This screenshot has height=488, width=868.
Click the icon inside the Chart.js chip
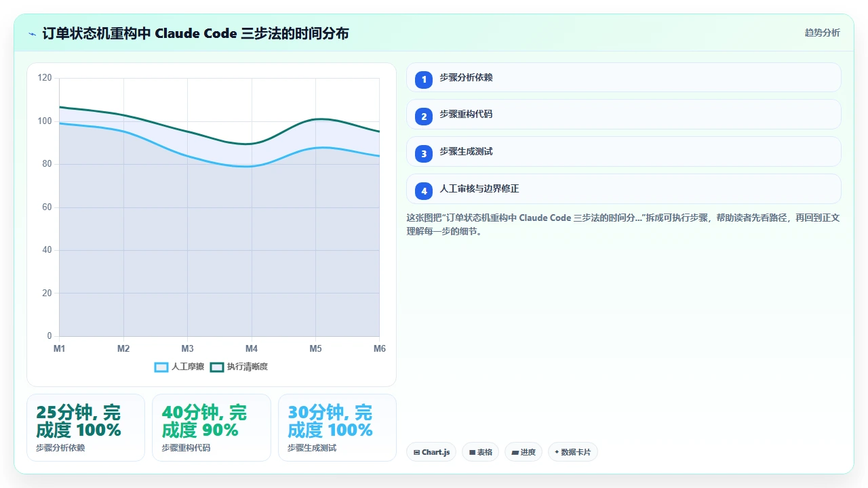(x=416, y=452)
